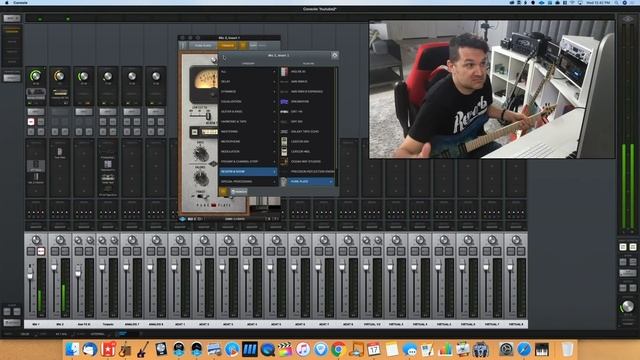Viewport: 640px width, 360px height.
Task: Click the power icon in plug-in window header
Action: pyautogui.click(x=183, y=45)
